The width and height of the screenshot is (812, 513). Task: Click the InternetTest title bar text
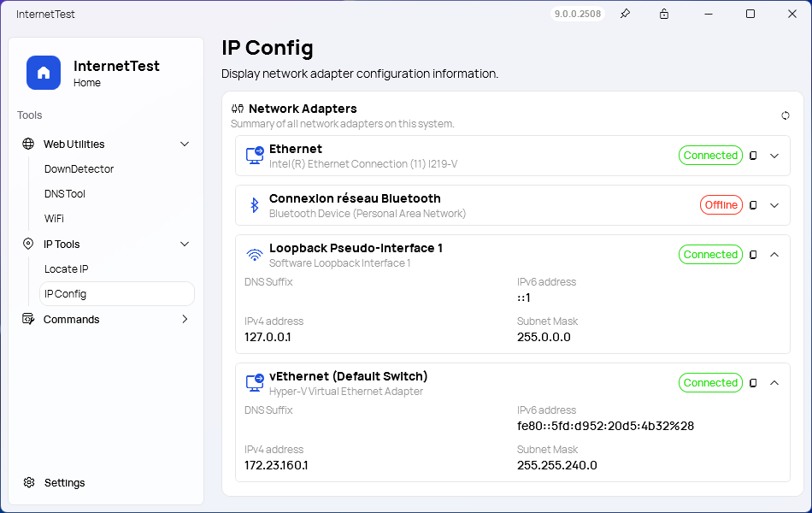(45, 15)
